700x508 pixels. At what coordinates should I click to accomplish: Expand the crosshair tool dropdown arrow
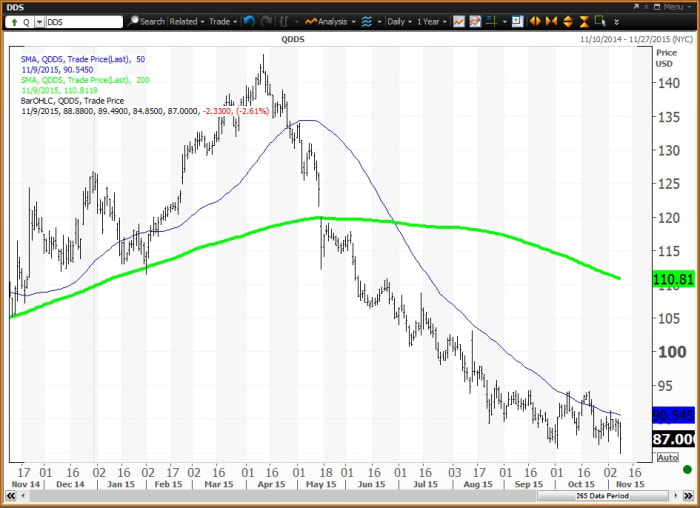click(x=504, y=22)
